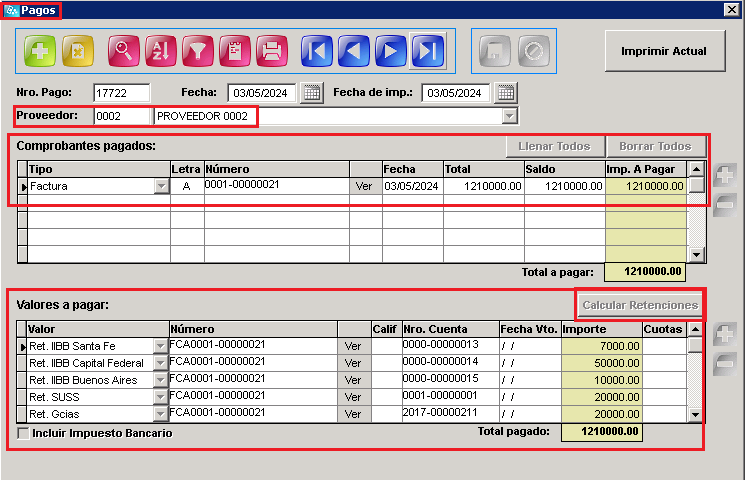Click the grey save disk icon
Screen dimensions: 745x480
[x=495, y=51]
